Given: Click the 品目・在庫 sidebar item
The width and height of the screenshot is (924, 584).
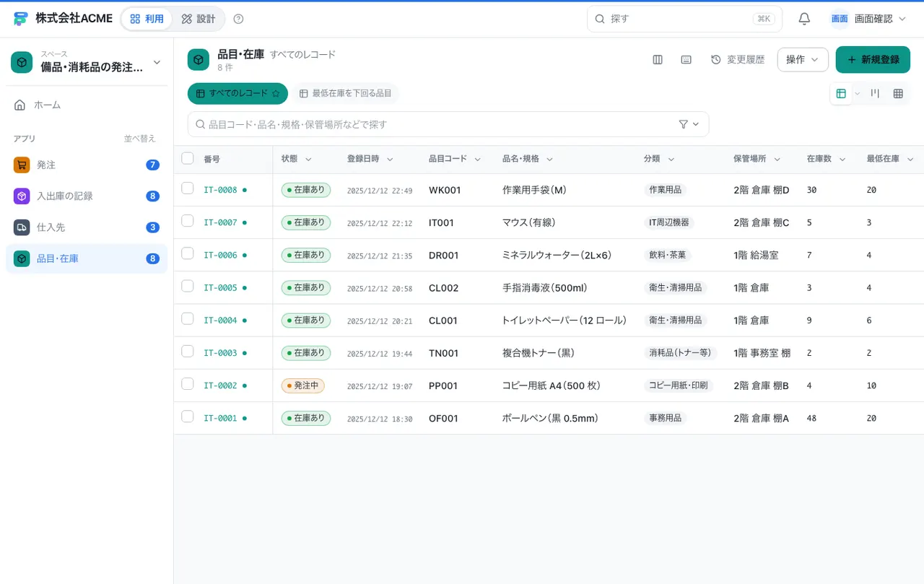Looking at the screenshot, I should pos(87,258).
